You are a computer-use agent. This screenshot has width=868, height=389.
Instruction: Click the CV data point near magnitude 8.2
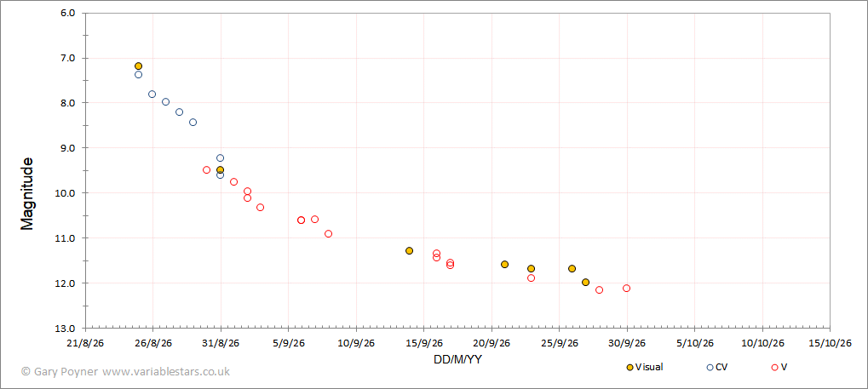pyautogui.click(x=180, y=112)
